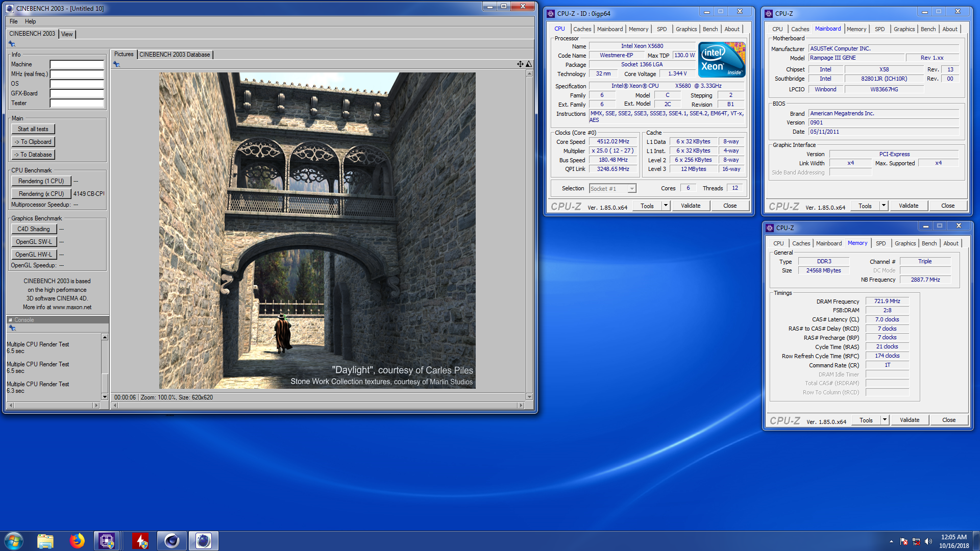Click the pin icon in Console panel
The height and width of the screenshot is (551, 980).
pyautogui.click(x=12, y=328)
